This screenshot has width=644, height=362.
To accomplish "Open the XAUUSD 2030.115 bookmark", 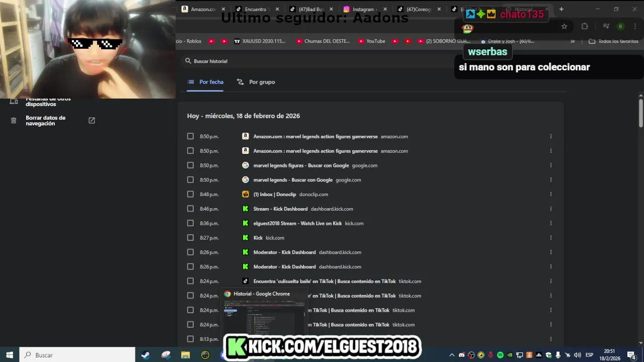I will point(260,41).
